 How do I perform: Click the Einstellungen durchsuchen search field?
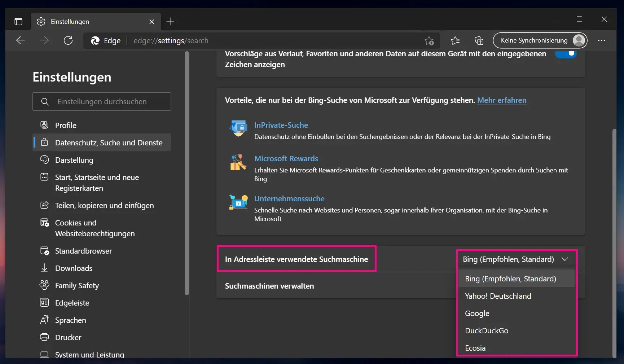click(108, 102)
